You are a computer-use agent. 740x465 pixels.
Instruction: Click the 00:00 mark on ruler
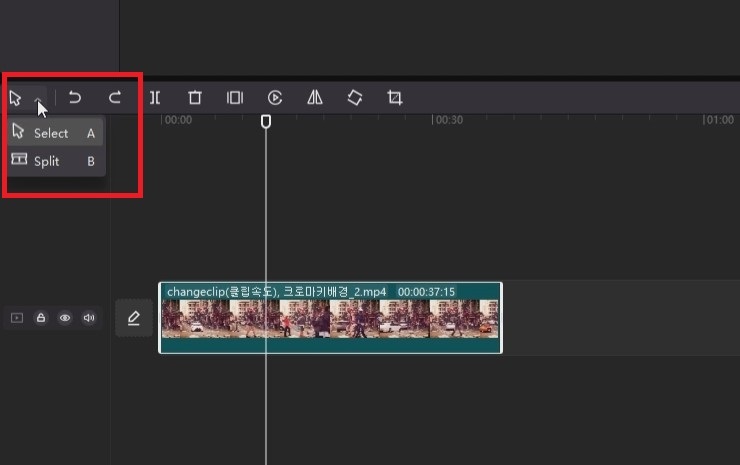click(x=178, y=120)
